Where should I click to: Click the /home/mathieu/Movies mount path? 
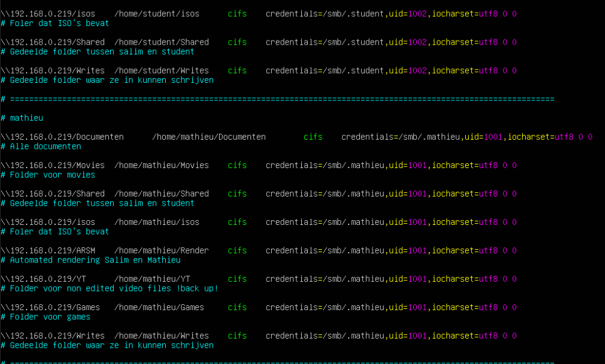tap(162, 166)
